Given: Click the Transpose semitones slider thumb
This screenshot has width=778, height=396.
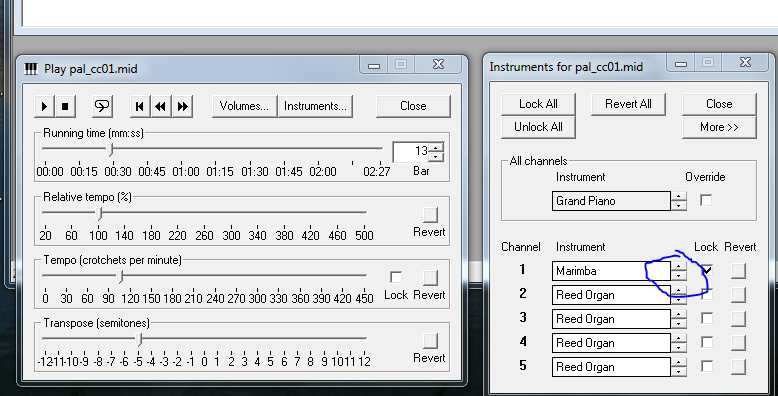Looking at the screenshot, I should pos(139,339).
